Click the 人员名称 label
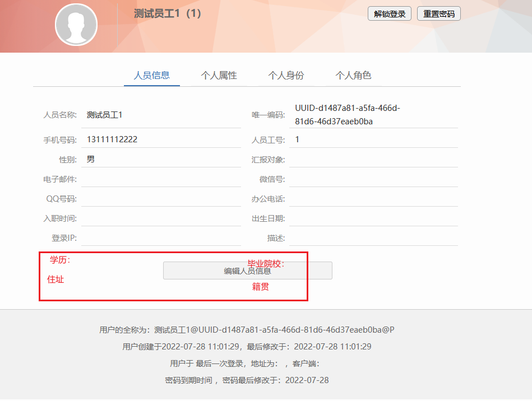Viewport: 532px width, 401px height. (x=60, y=115)
